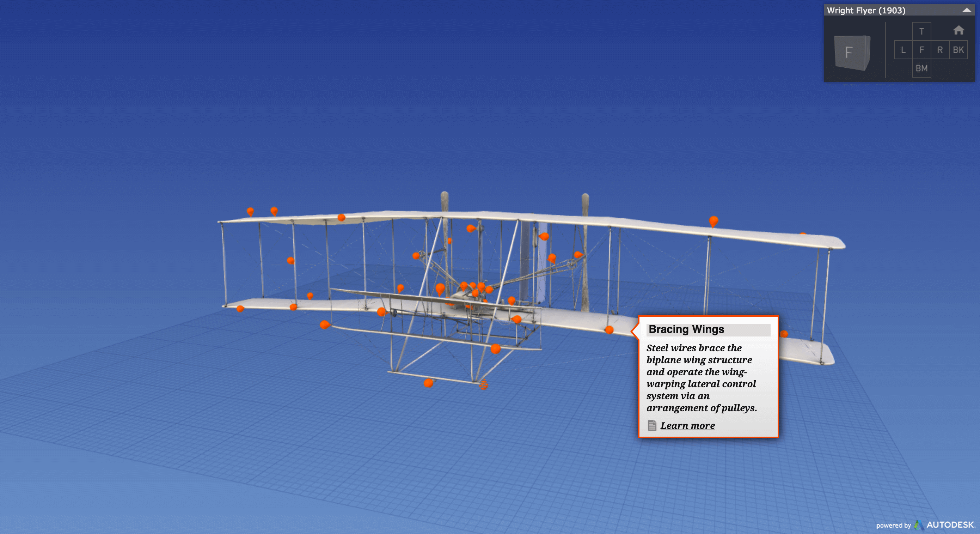Click the view cube showing F face

851,53
